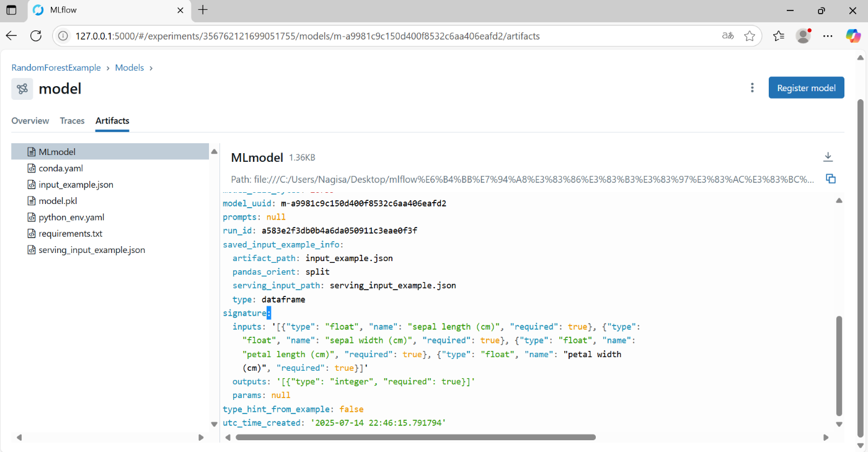This screenshot has height=452, width=868.
Task: Select the MLflow browser tab
Action: (108, 11)
